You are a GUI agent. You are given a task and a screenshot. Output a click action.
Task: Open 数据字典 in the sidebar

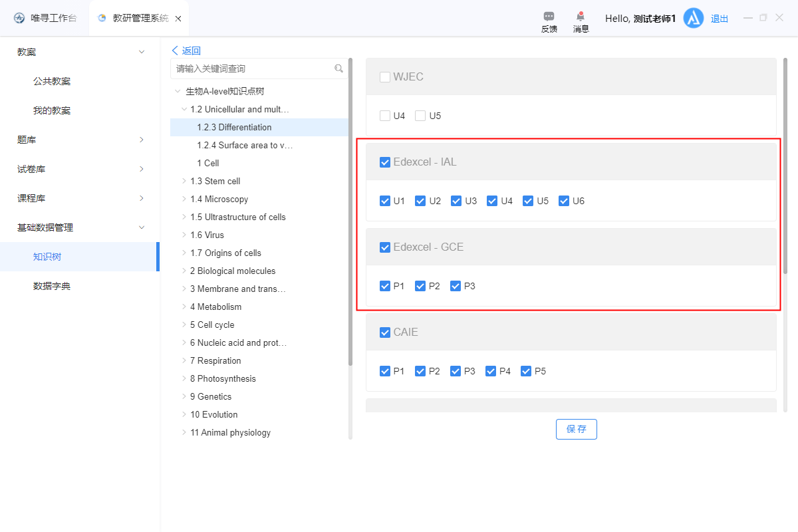pos(52,286)
